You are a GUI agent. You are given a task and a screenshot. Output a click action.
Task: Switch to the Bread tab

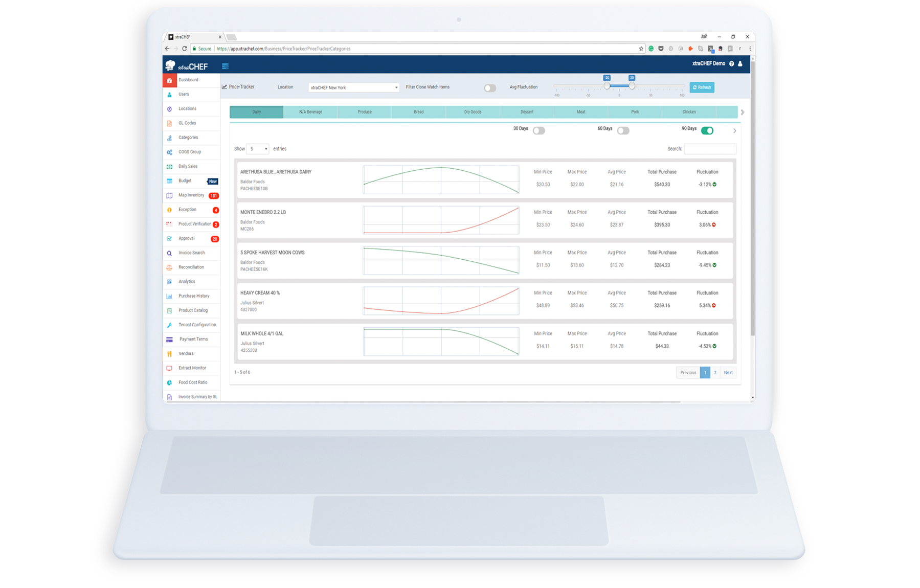coord(419,112)
